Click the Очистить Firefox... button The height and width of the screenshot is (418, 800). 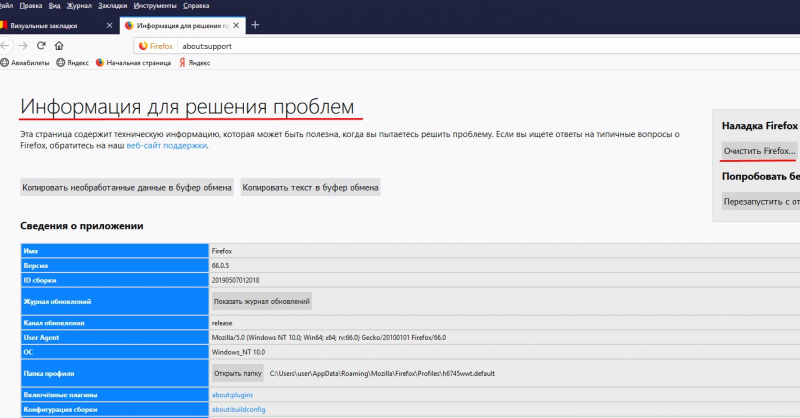[x=759, y=151]
